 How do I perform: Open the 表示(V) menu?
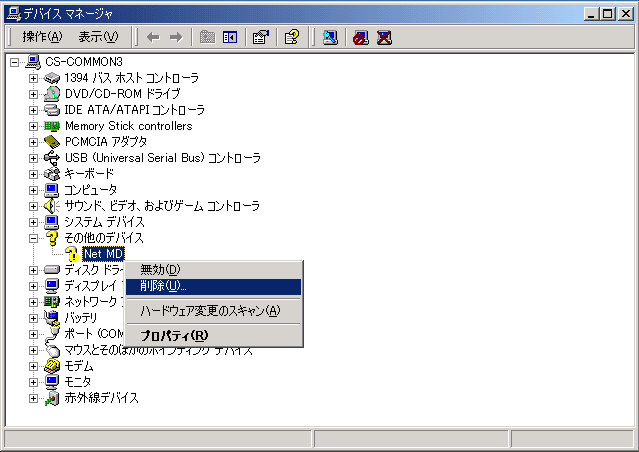[98, 37]
